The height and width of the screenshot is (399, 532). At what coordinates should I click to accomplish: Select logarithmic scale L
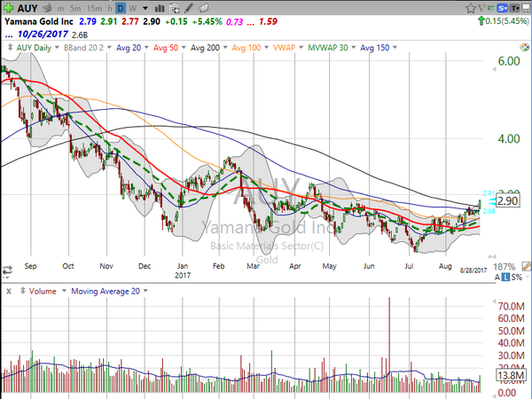point(505,278)
